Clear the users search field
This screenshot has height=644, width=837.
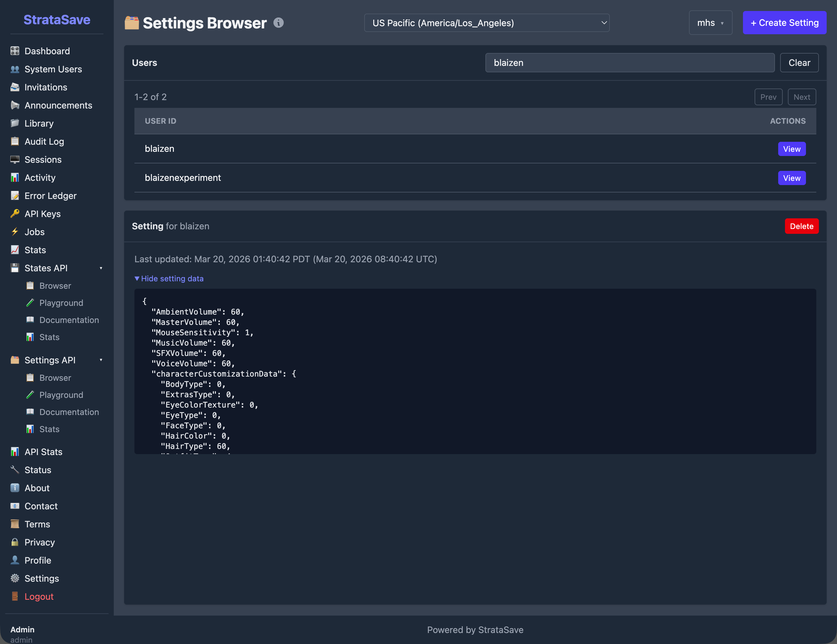(799, 62)
